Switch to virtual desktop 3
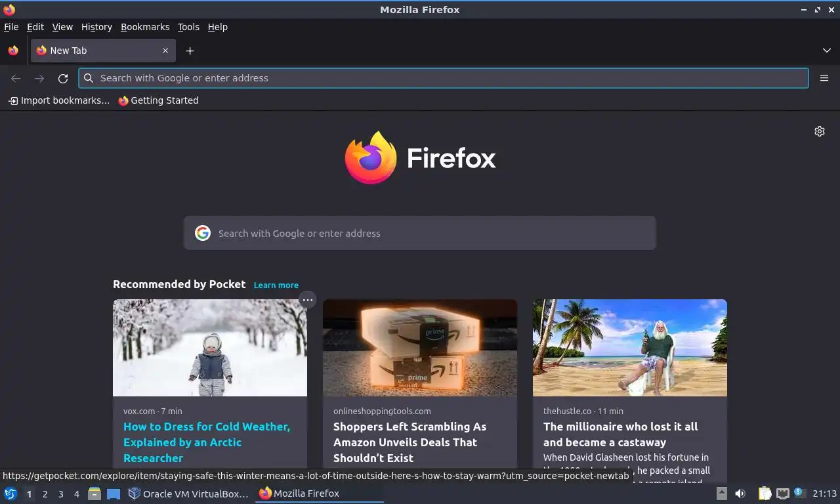The image size is (840, 504). (61, 494)
